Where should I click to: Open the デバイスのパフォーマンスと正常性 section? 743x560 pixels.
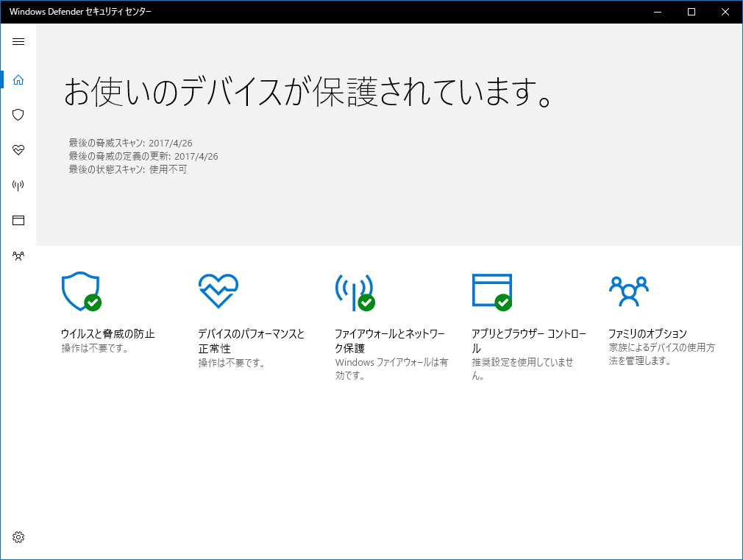pyautogui.click(x=250, y=340)
